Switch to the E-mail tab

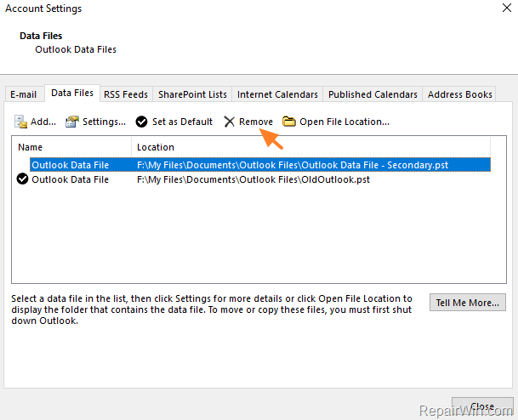[23, 94]
